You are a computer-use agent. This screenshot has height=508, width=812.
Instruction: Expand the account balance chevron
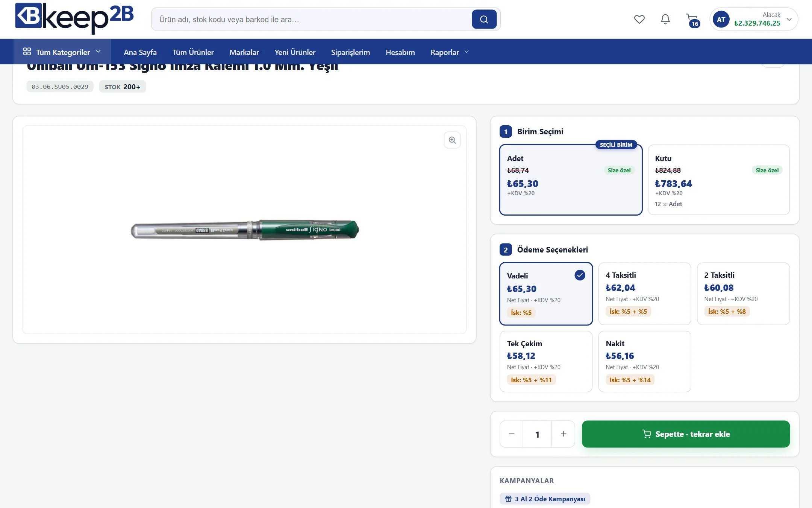coord(789,20)
